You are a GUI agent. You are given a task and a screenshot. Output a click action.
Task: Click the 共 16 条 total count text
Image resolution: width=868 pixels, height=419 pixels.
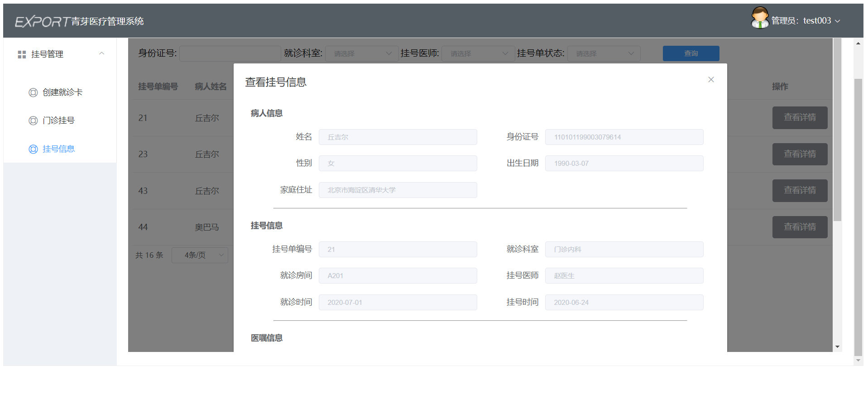point(149,255)
